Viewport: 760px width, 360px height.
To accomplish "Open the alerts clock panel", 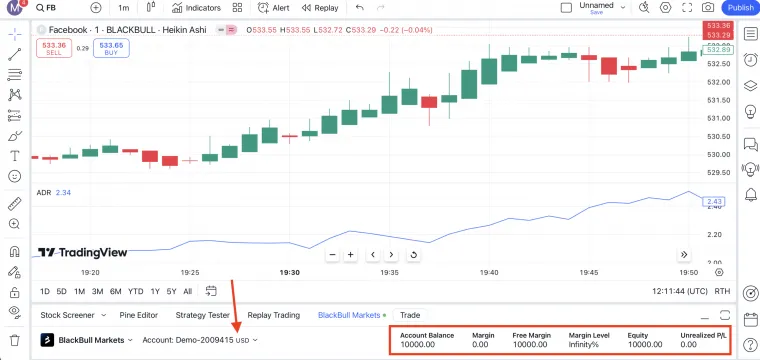I will point(750,60).
